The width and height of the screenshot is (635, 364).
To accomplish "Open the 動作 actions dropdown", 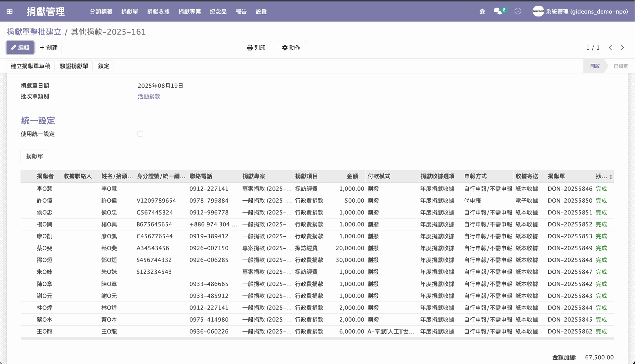I will [291, 48].
